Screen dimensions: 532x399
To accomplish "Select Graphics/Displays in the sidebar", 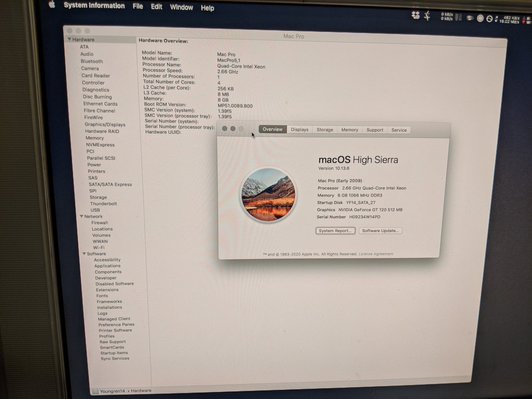I will pyautogui.click(x=105, y=124).
